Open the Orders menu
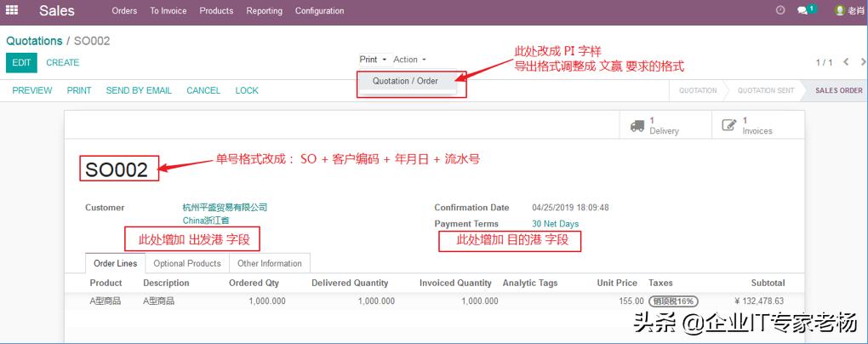 tap(124, 10)
